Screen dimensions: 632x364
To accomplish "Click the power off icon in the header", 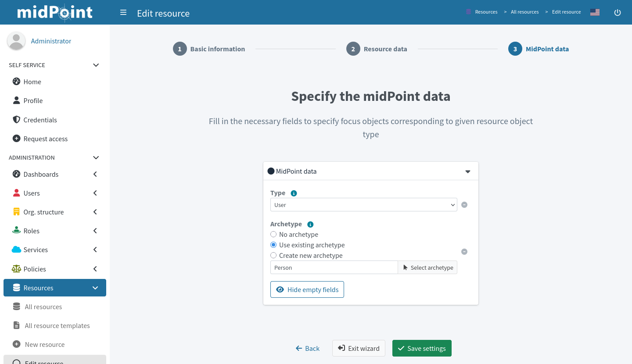I will tap(618, 12).
